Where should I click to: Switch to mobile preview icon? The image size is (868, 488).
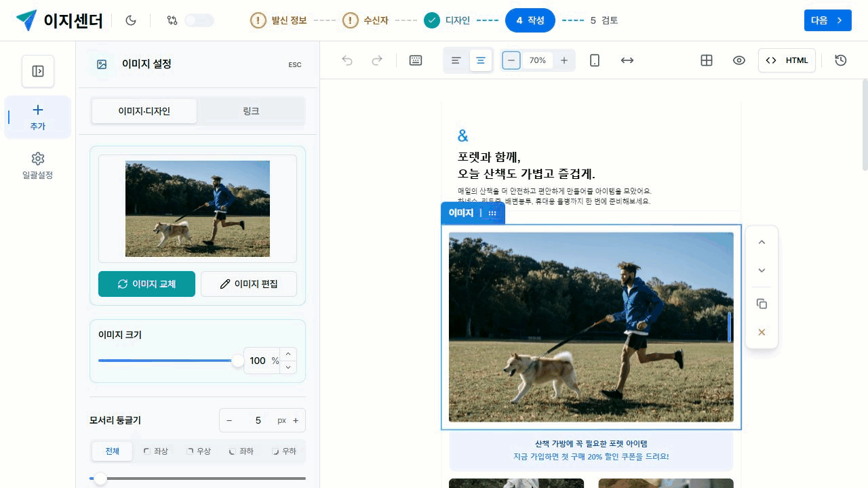coord(595,60)
